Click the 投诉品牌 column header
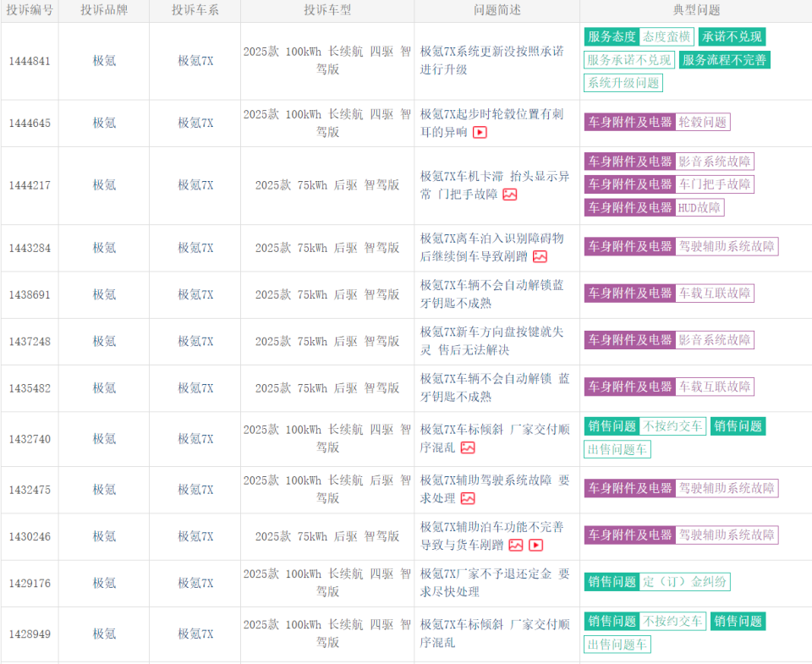Screen dimensions: 812x664 coord(104,10)
